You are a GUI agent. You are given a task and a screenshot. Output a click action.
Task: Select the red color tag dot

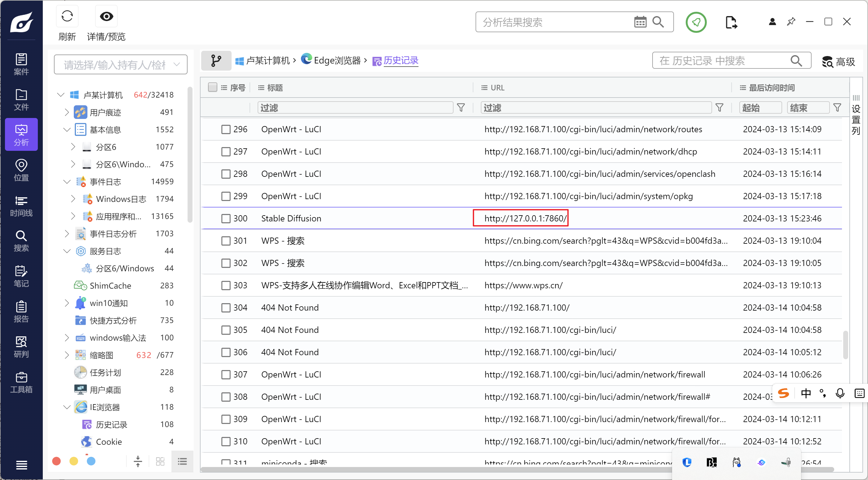(x=57, y=461)
